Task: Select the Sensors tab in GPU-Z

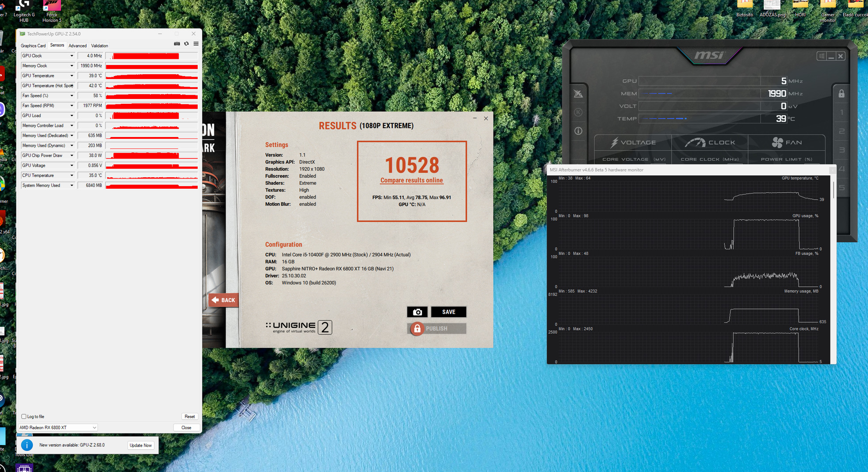Action: [57, 45]
